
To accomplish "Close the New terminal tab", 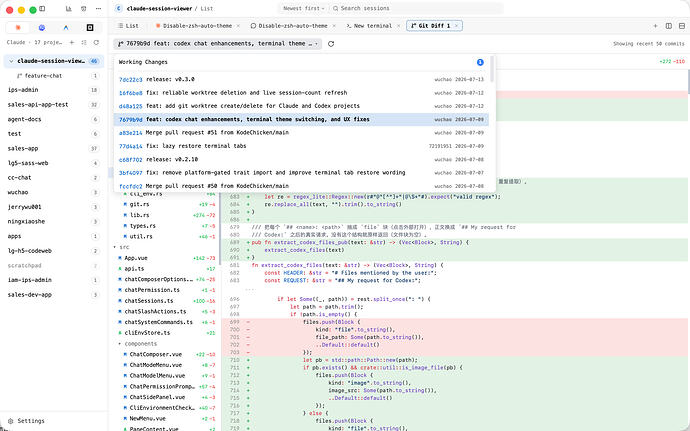I will click(x=399, y=26).
